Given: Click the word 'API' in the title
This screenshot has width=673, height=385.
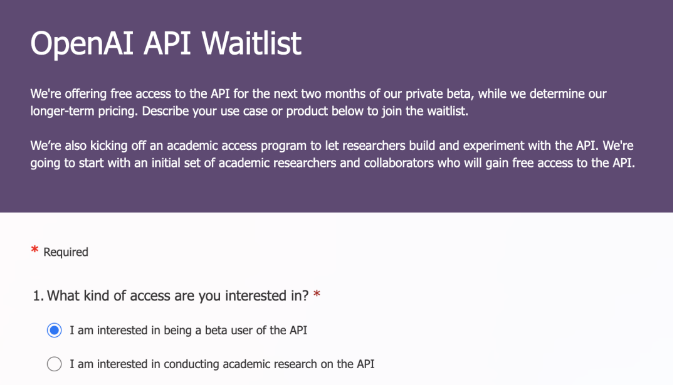Looking at the screenshot, I should coord(167,42).
